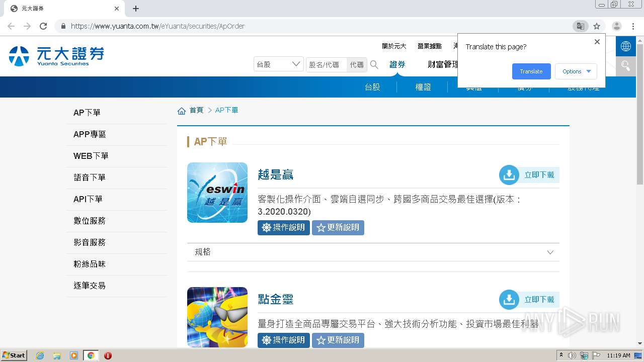The width and height of the screenshot is (644, 362).
Task: Click 立即下載 for 越是贏
Action: click(539, 175)
